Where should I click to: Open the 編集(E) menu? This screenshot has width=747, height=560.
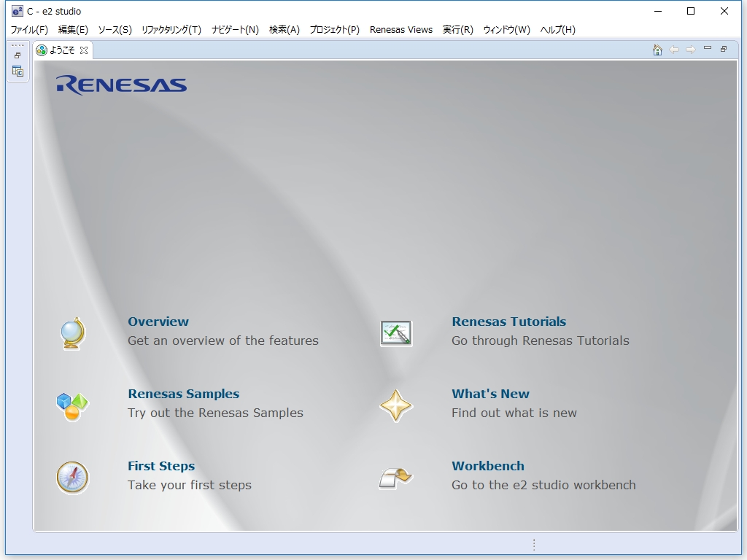tap(73, 29)
